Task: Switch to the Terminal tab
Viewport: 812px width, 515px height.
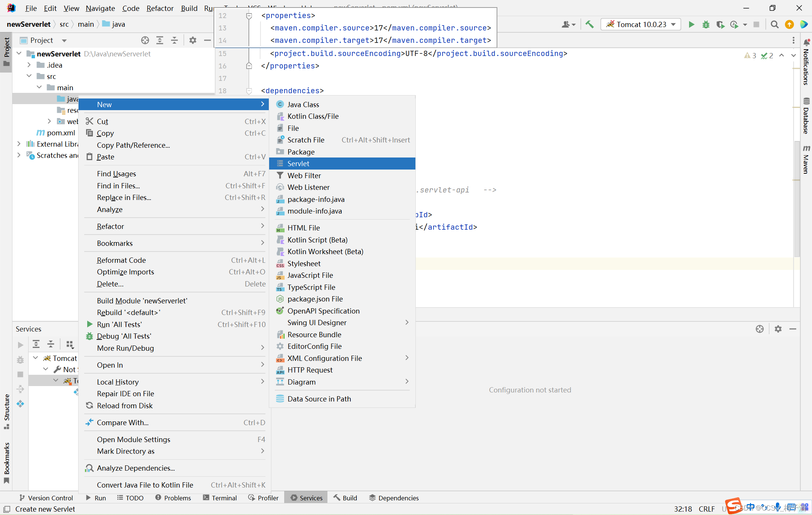Action: coord(220,498)
